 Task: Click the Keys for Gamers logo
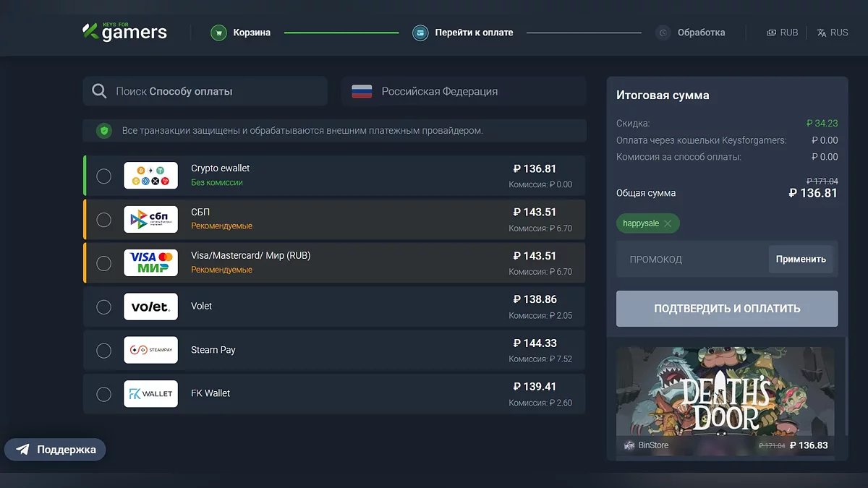coord(124,32)
